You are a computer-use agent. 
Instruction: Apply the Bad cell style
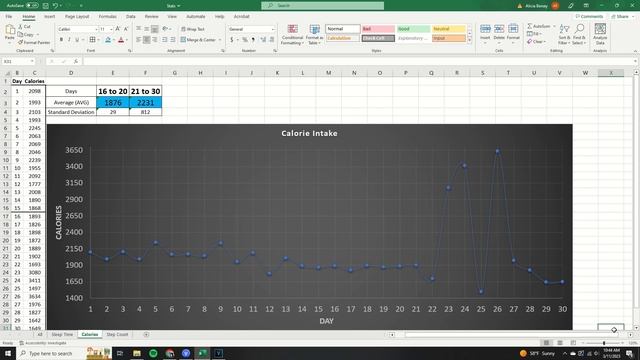tap(378, 29)
